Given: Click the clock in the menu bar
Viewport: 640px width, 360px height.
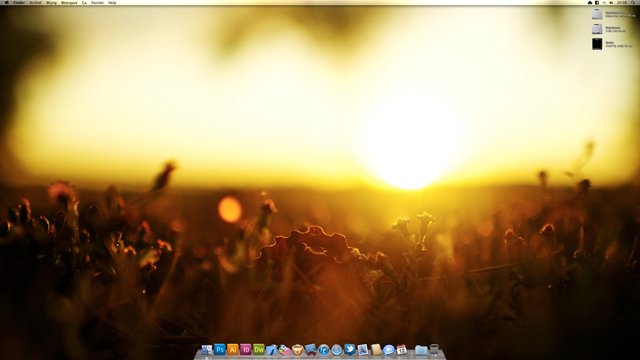Looking at the screenshot, I should [x=622, y=2].
